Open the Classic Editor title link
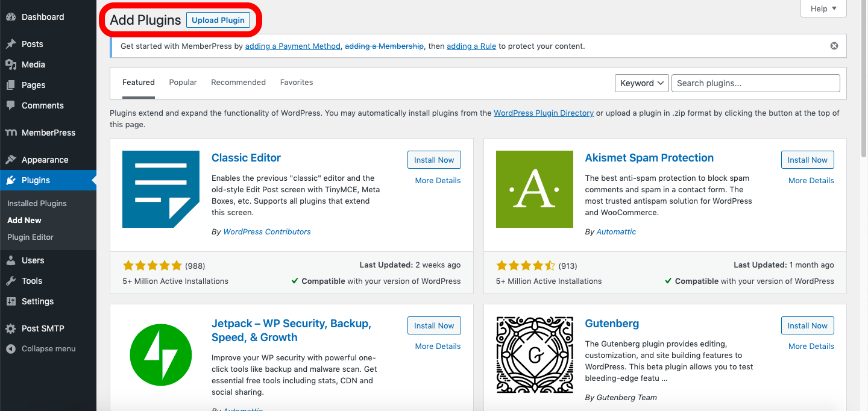Viewport: 868px width, 411px height. pyautogui.click(x=246, y=158)
